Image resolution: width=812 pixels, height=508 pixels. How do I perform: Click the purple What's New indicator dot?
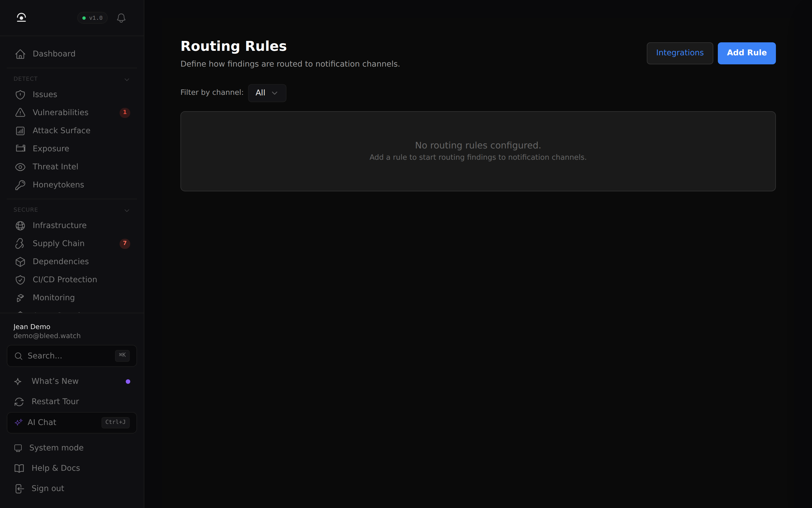(128, 382)
